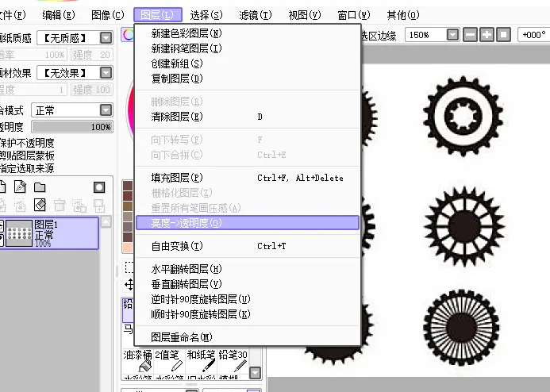Toggle 指定选取来源 option
Viewport: 550px width, 392px height.
coord(27,168)
